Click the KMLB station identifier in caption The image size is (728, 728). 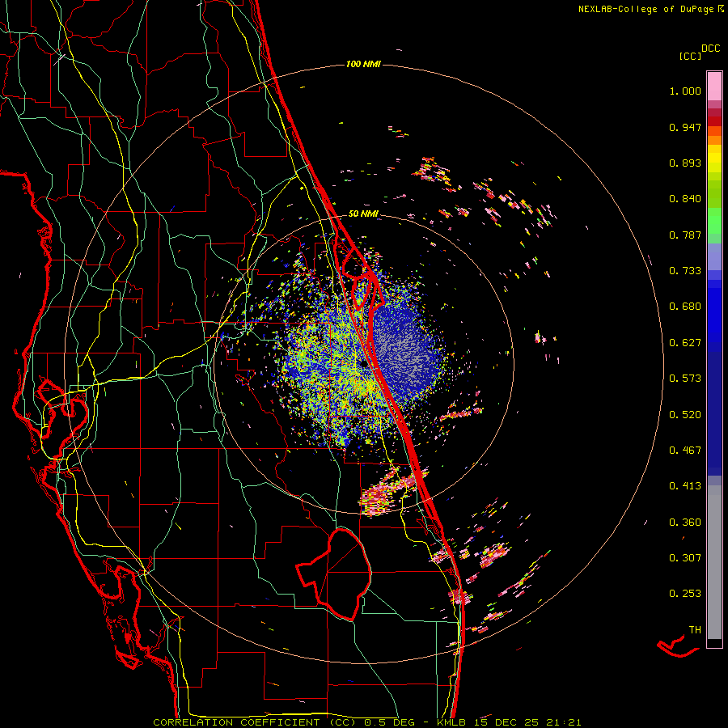coord(451,722)
